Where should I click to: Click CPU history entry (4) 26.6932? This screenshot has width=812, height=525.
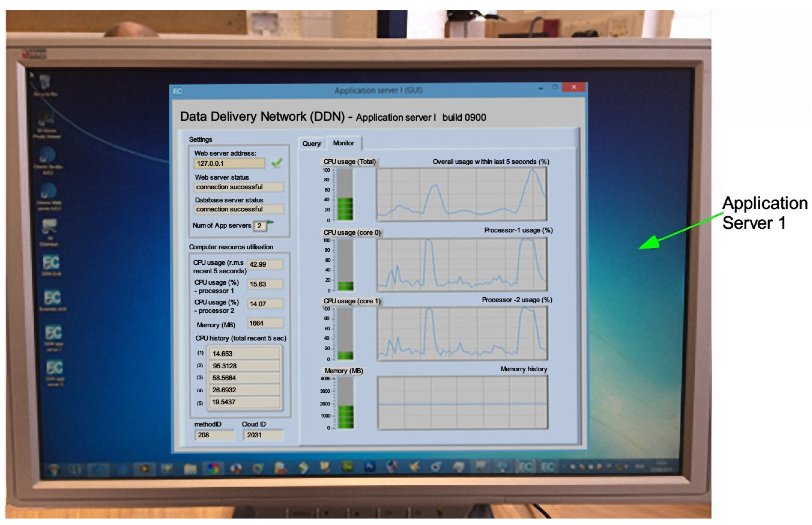coord(244,390)
